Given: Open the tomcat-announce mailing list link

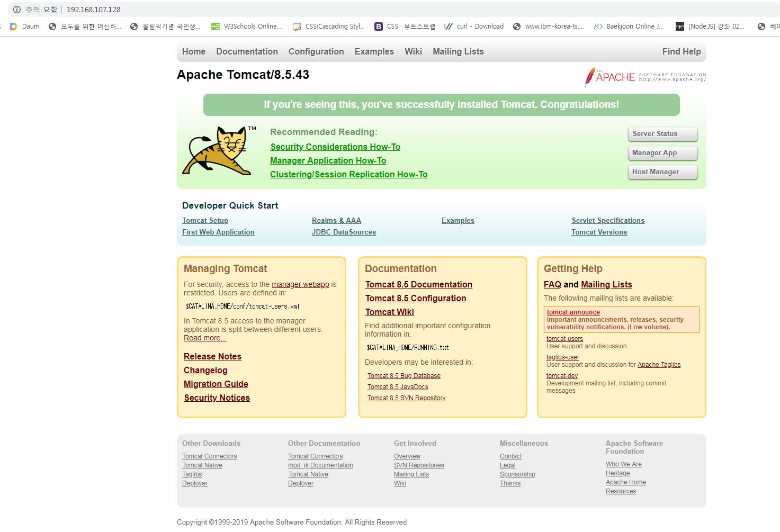Looking at the screenshot, I should pos(573,312).
